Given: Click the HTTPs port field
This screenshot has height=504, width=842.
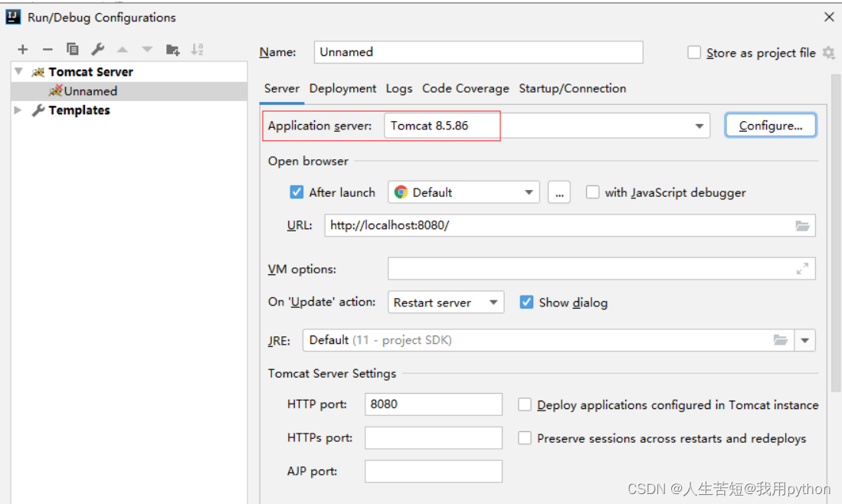Looking at the screenshot, I should (x=434, y=438).
